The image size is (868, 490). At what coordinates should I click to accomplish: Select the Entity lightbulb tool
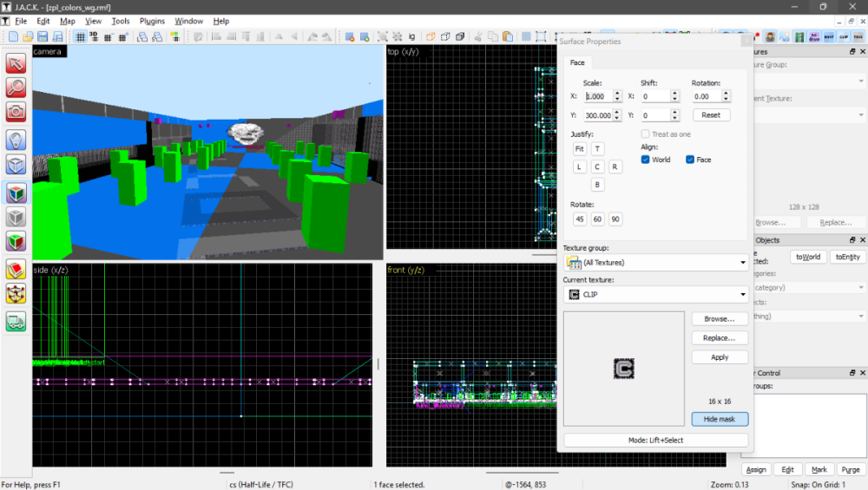pos(16,140)
